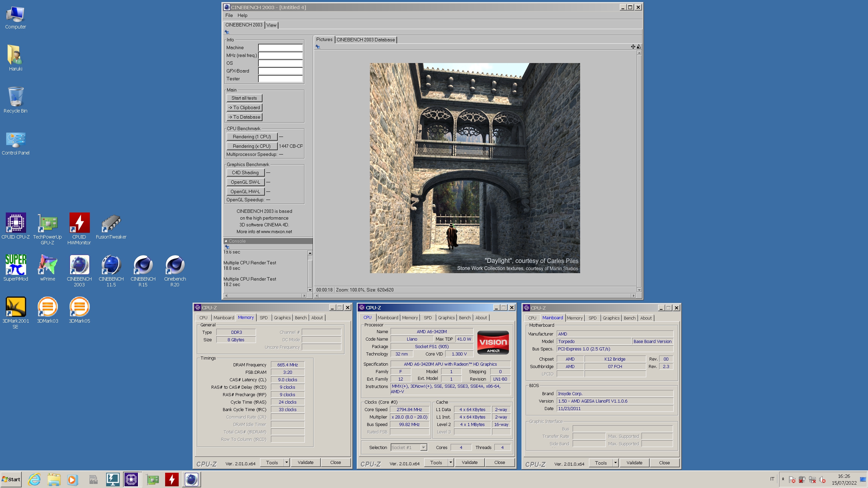
Task: Switch to the View tab in CINEBENCH
Action: [x=271, y=25]
